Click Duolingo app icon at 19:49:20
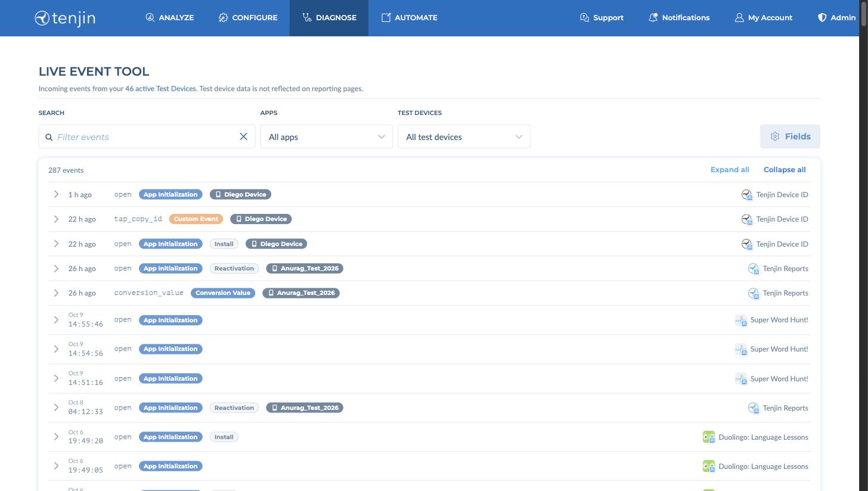868x491 pixels. (x=709, y=437)
